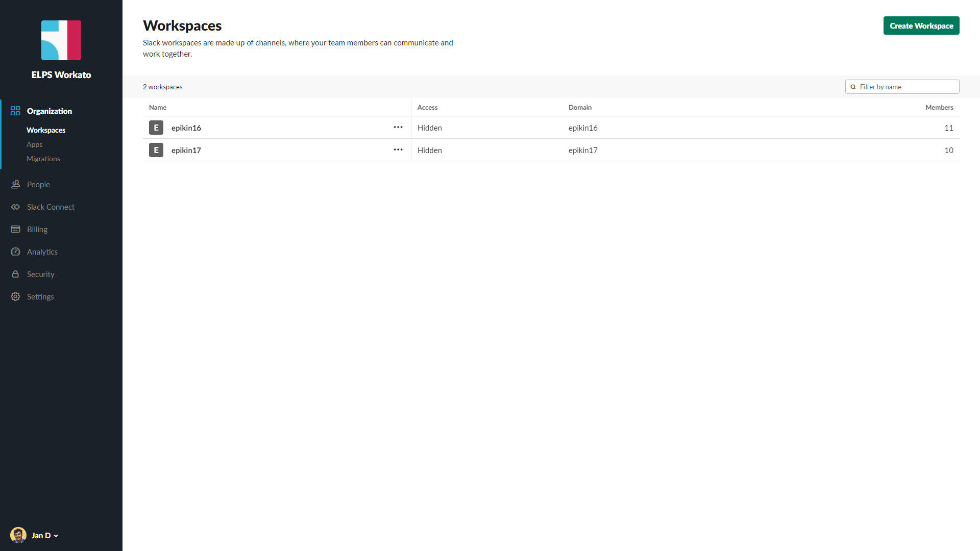Select Migrations in the sidebar
Image resolution: width=980 pixels, height=551 pixels.
point(43,158)
